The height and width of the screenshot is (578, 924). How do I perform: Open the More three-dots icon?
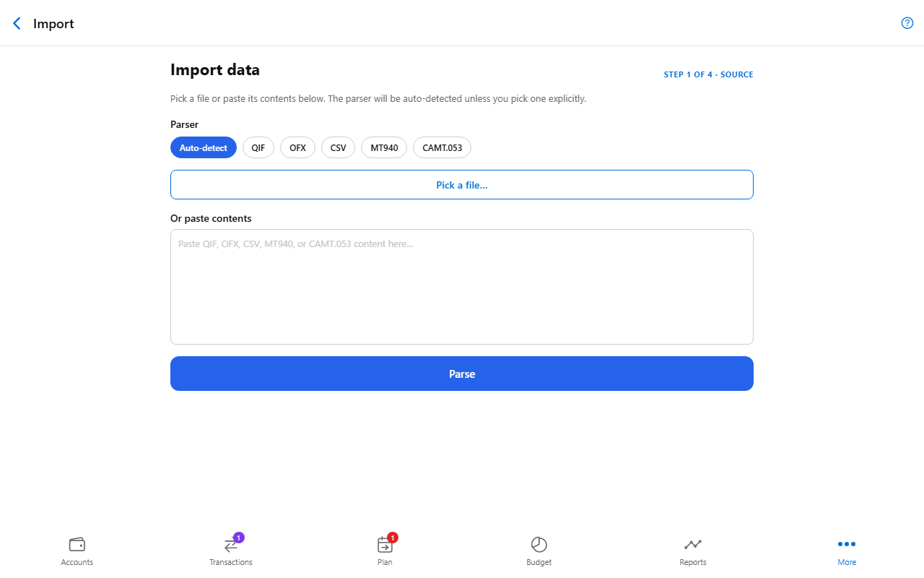pyautogui.click(x=847, y=544)
